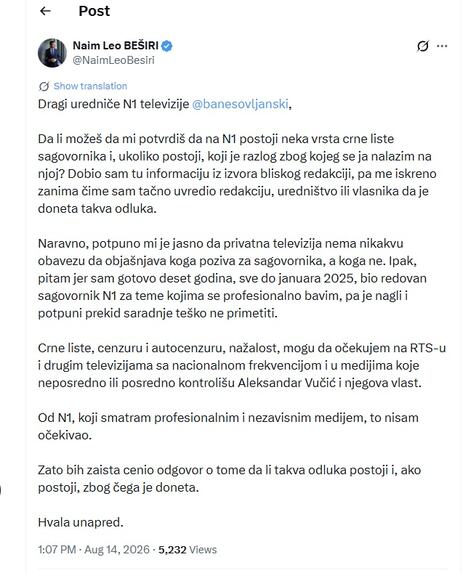The image size is (468, 573).
Task: Open the 1:07 PM timestamp link
Action: coord(57,550)
